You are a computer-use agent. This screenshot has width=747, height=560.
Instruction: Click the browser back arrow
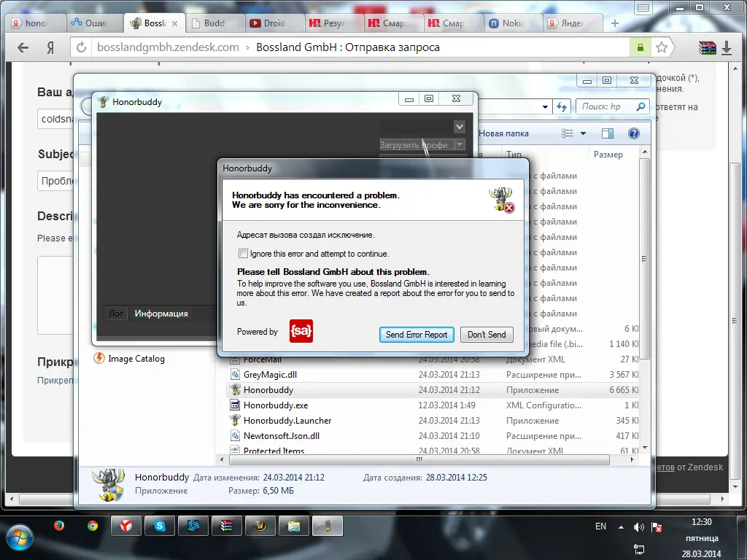tap(23, 47)
